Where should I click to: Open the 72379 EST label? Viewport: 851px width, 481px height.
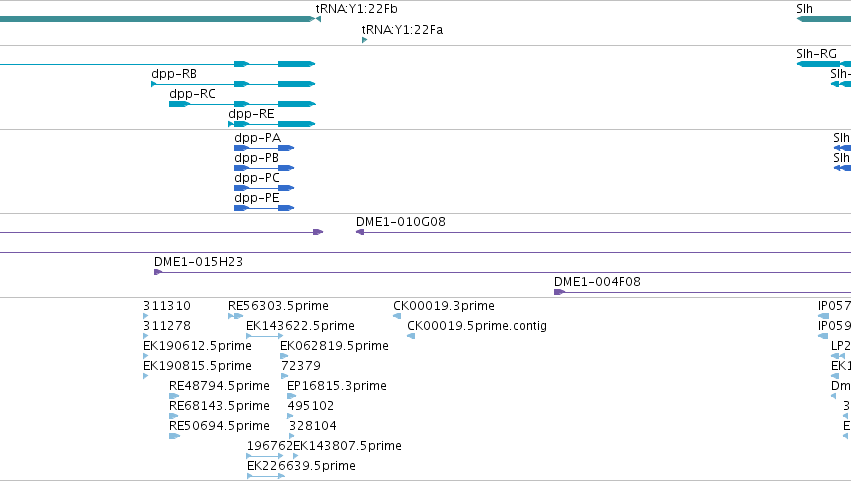point(301,366)
